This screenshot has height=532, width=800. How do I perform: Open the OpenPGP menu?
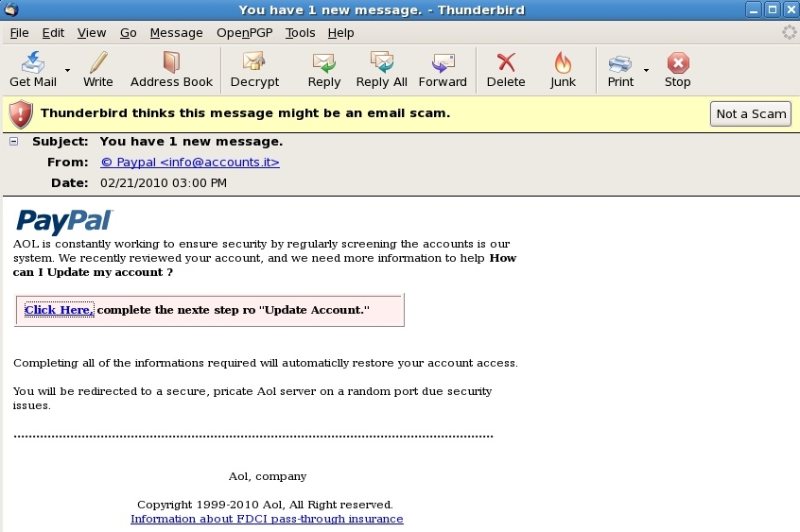[244, 33]
